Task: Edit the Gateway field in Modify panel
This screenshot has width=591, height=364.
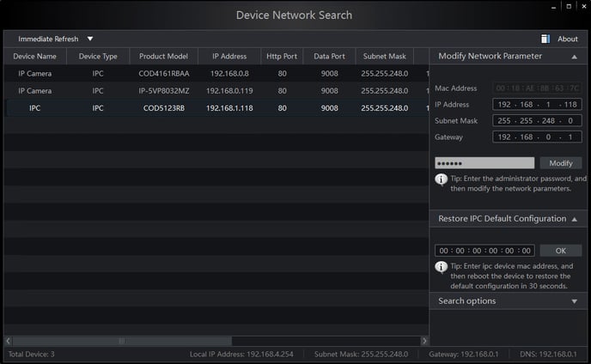Action: 537,136
